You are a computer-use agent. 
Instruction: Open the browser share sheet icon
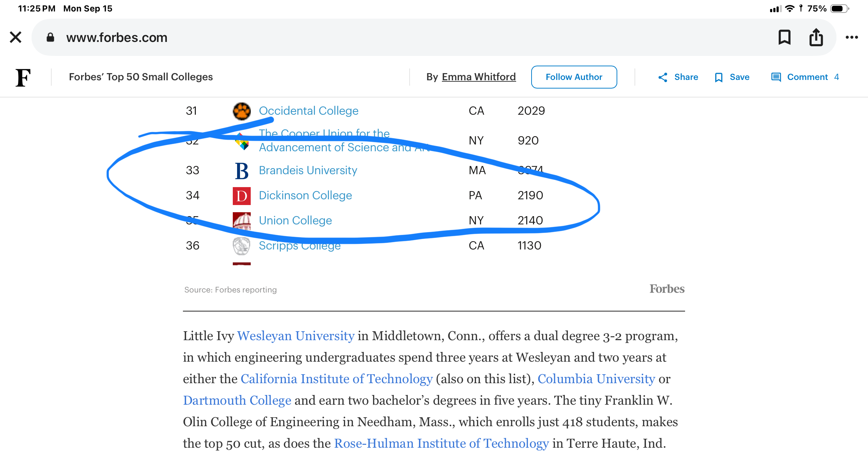coord(816,37)
